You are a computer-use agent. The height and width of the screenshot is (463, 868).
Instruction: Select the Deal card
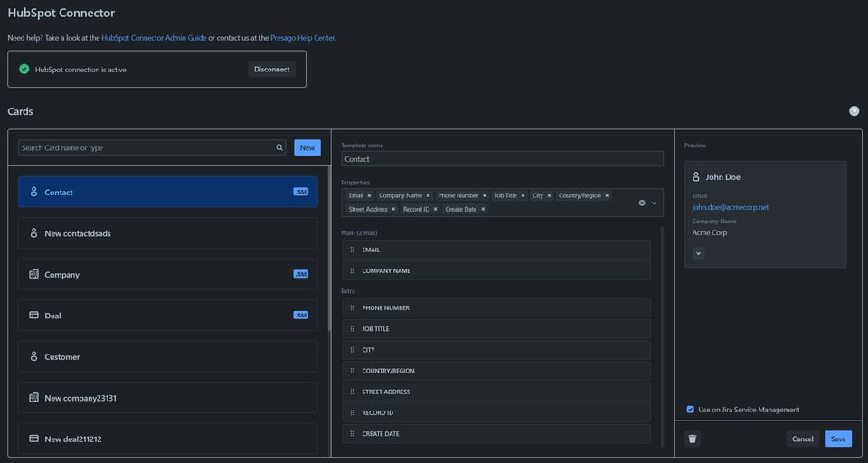click(168, 315)
